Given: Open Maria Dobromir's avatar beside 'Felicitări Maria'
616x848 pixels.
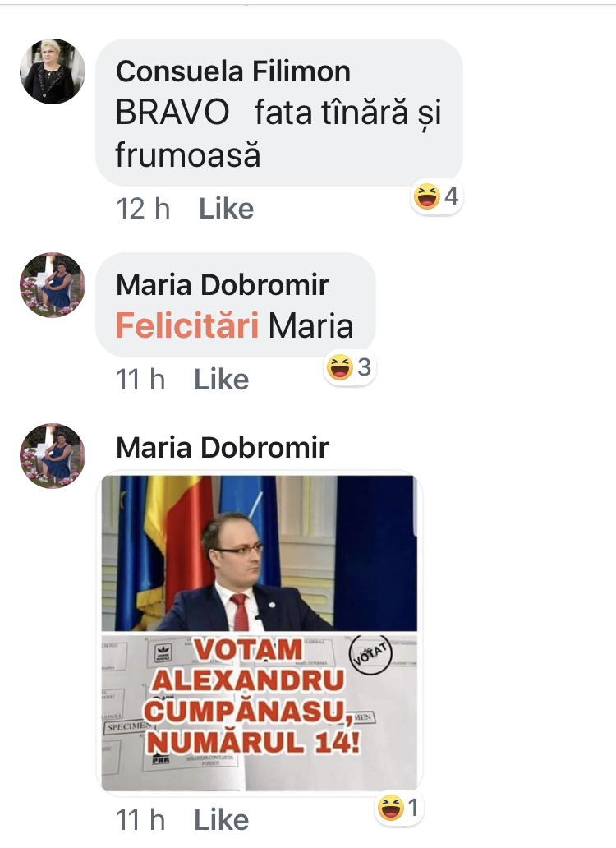Looking at the screenshot, I should tap(53, 285).
